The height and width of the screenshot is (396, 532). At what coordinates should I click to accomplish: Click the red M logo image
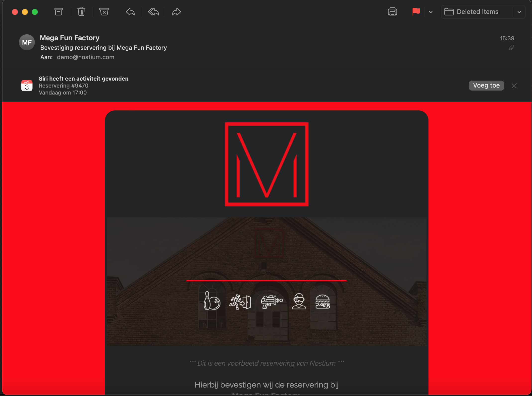coord(266,164)
